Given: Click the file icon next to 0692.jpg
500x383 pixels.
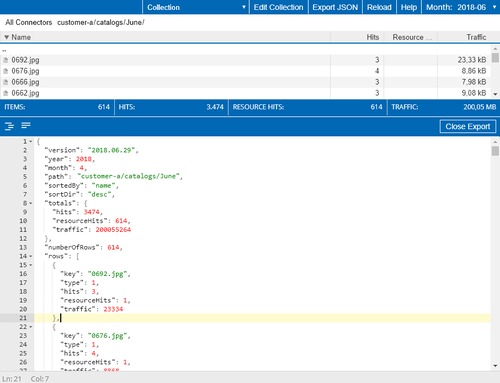Looking at the screenshot, I should click(6, 60).
